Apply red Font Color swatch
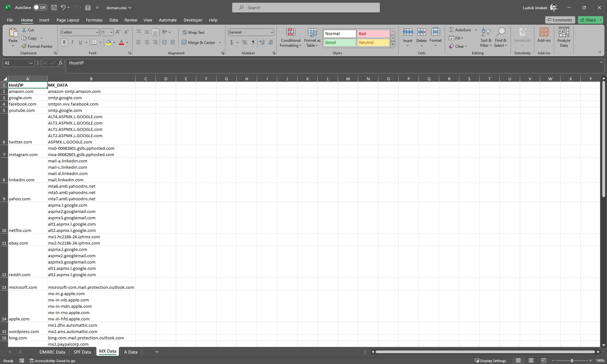This screenshot has width=607, height=364. pos(121,42)
